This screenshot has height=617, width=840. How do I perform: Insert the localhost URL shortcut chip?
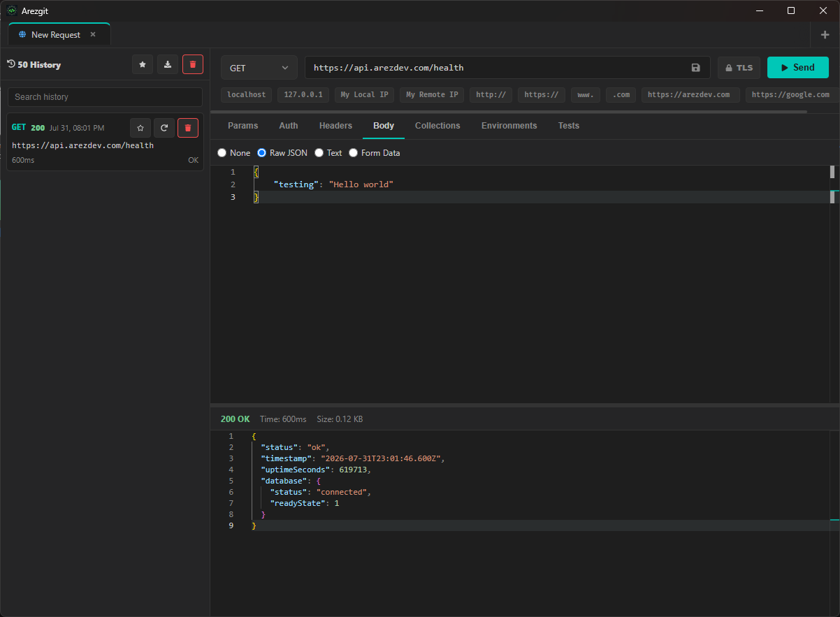[x=247, y=95]
